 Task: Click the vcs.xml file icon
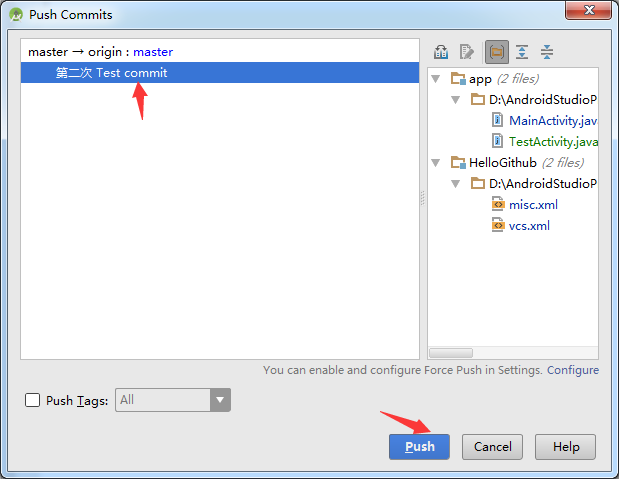[x=498, y=225]
